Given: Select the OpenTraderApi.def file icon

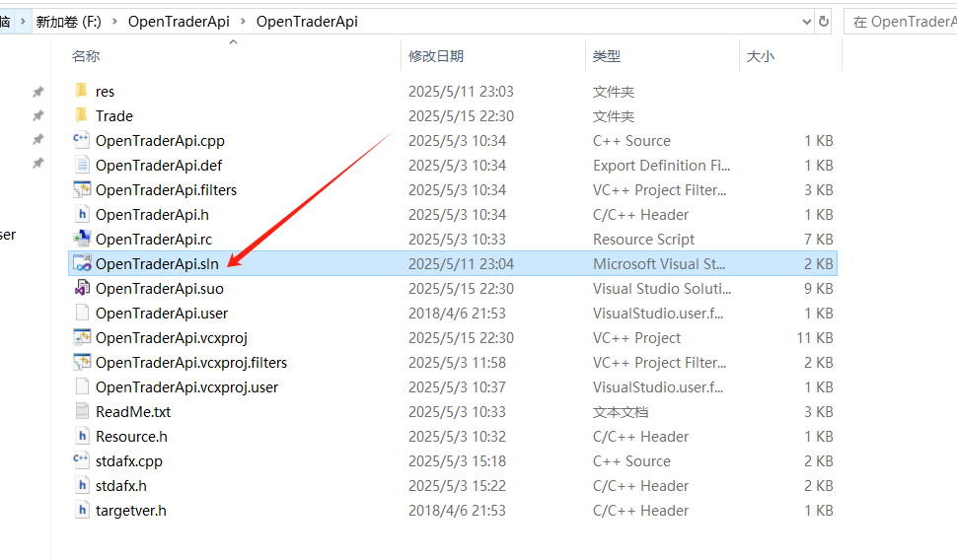Looking at the screenshot, I should point(81,165).
